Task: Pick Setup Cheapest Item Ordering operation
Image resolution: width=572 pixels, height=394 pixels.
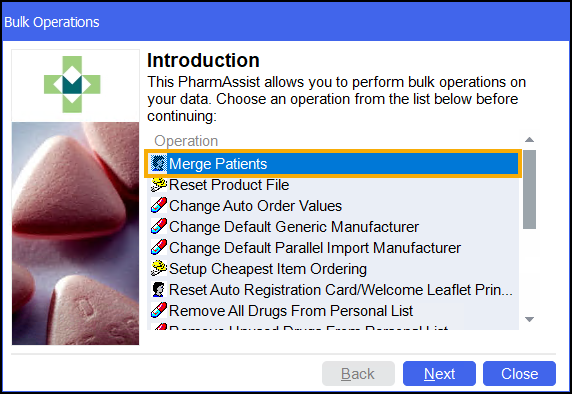Action: tap(333, 269)
